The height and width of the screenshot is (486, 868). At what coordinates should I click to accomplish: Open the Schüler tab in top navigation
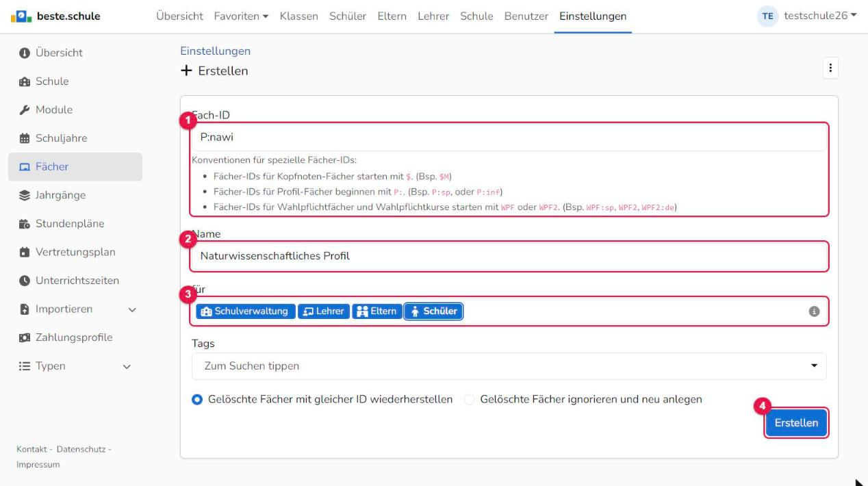point(348,16)
